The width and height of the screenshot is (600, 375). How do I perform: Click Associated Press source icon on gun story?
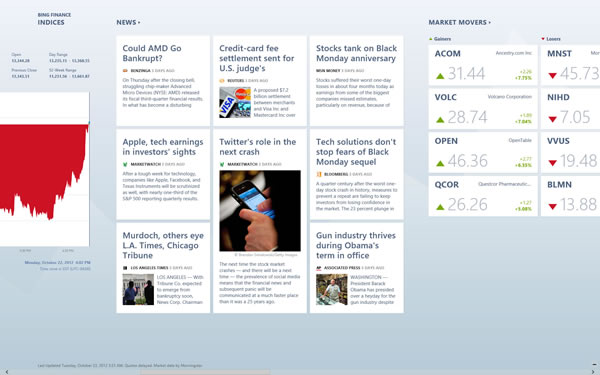pyautogui.click(x=318, y=268)
